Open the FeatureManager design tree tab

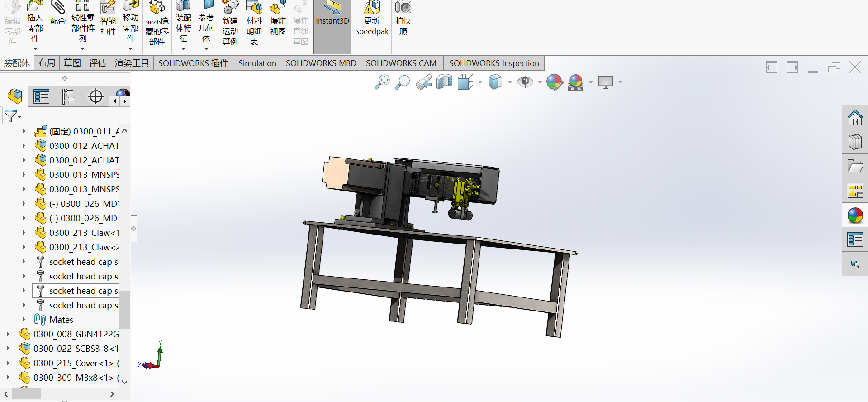coord(14,96)
